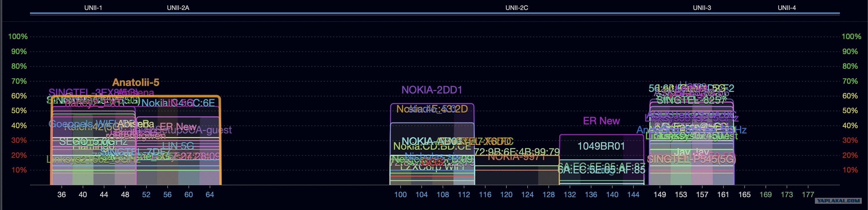868x210 pixels.
Task: Click channel 120 on the axis
Action: (x=506, y=194)
